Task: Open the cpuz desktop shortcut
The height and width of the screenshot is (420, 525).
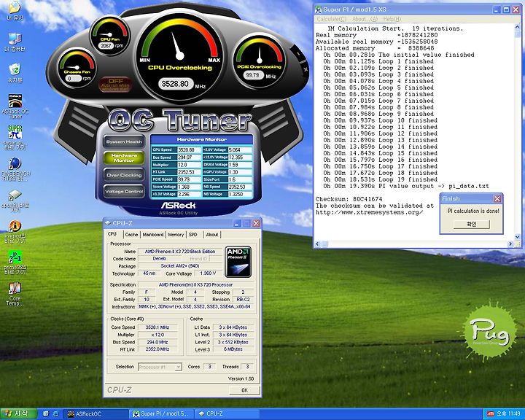Action: tap(15, 201)
